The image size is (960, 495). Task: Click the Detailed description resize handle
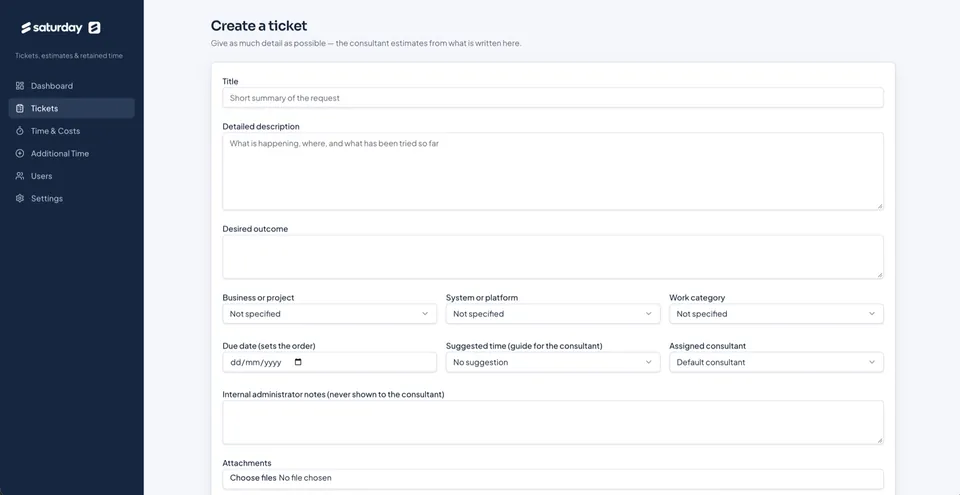coord(880,206)
